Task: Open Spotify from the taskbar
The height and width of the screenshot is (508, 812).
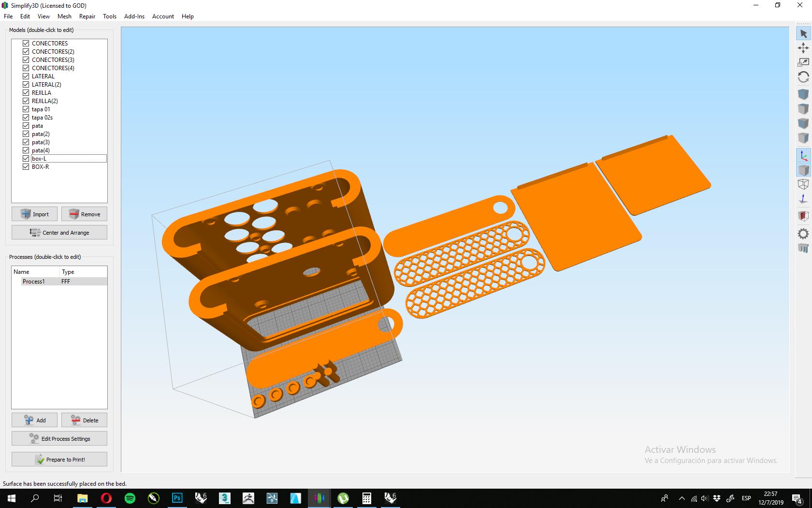Action: point(130,498)
